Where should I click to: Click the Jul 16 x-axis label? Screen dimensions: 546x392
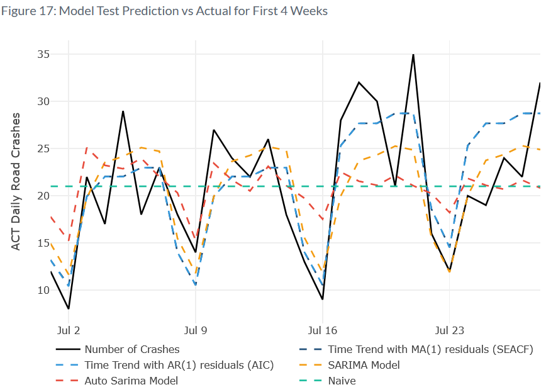[323, 329]
